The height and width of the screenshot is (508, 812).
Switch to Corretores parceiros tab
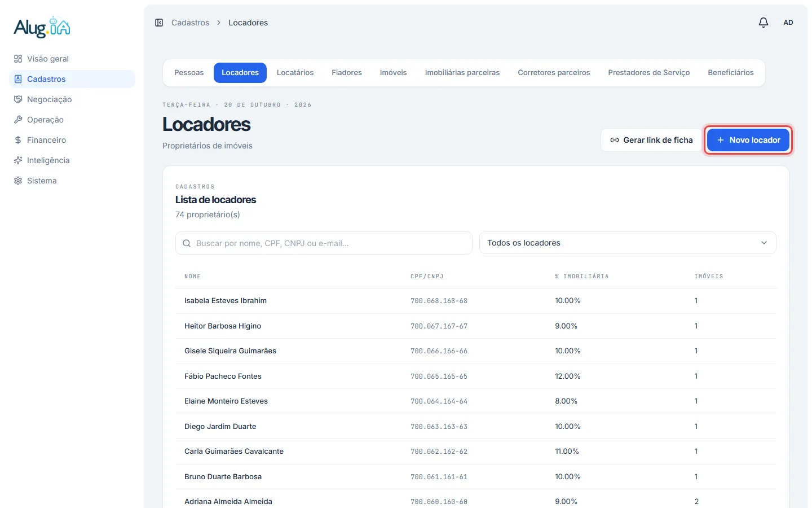554,73
